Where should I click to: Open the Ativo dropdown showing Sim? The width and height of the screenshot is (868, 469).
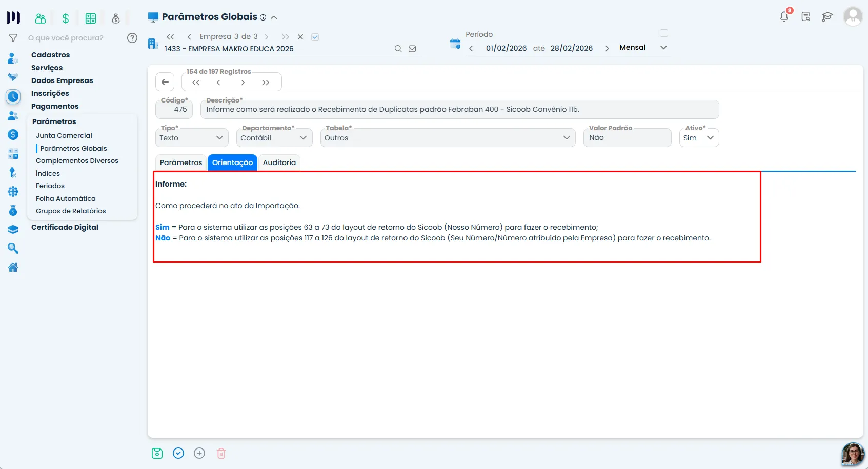coord(699,138)
